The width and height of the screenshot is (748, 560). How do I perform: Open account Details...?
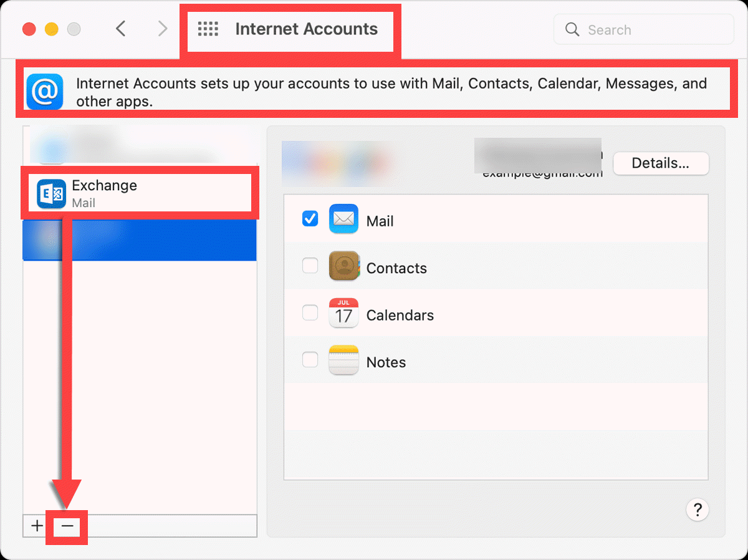(661, 163)
